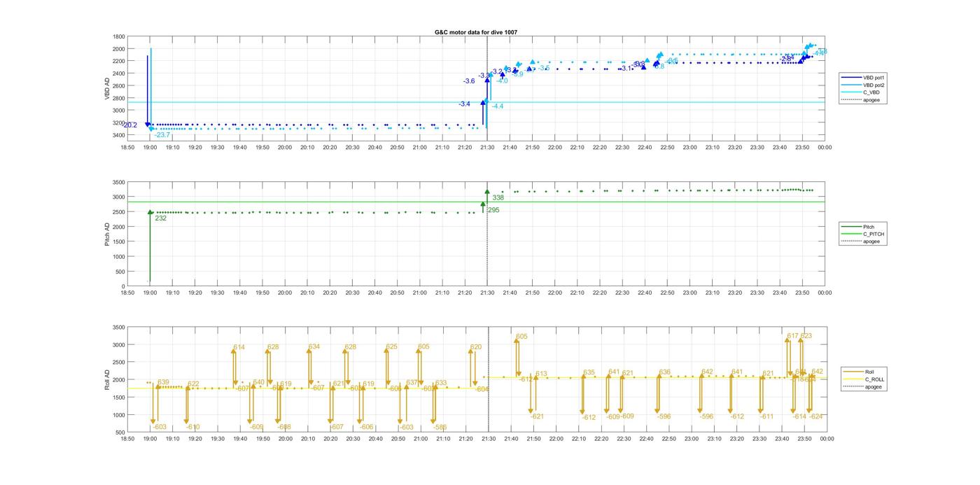Click the "635" roll data label

click(x=589, y=372)
